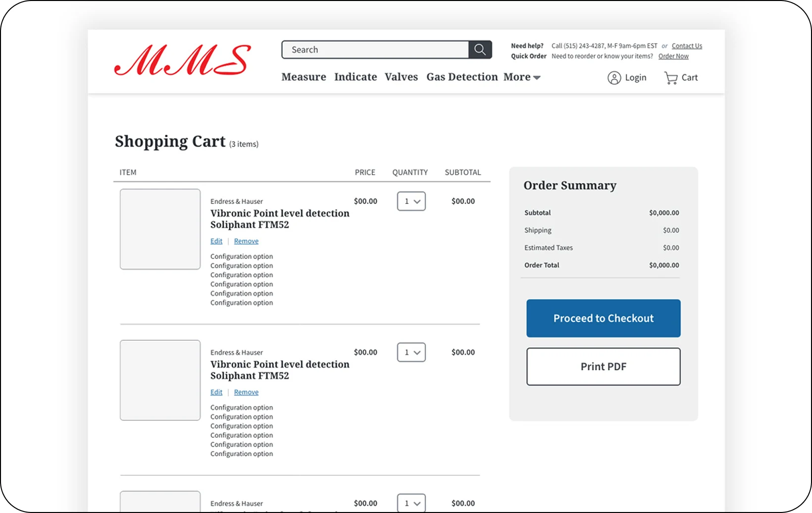Click the MMS logo
The image size is (812, 513).
(x=183, y=60)
